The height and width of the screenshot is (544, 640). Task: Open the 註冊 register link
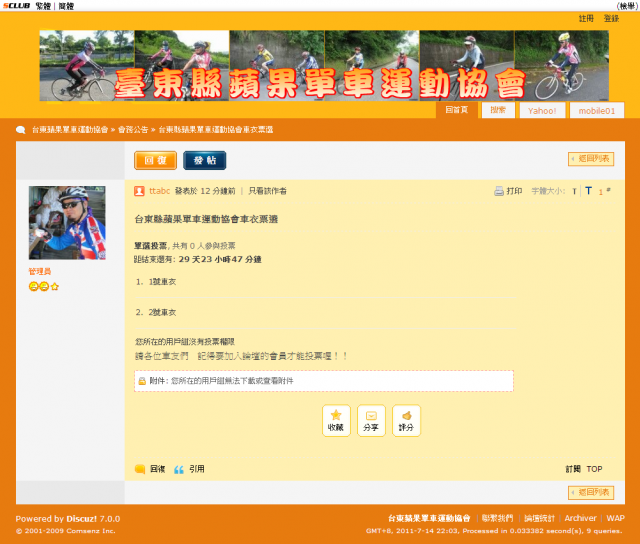pyautogui.click(x=586, y=18)
